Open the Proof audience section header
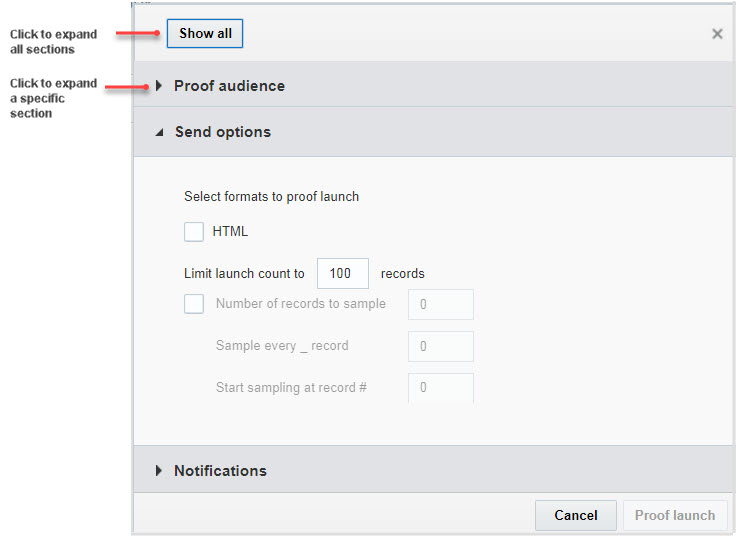The image size is (745, 539). point(229,86)
